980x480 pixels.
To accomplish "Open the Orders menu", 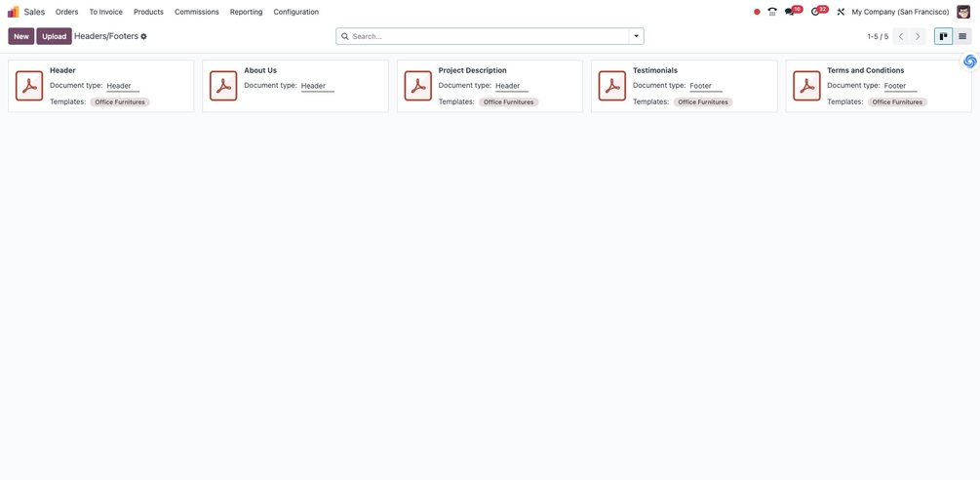I will pyautogui.click(x=67, y=12).
